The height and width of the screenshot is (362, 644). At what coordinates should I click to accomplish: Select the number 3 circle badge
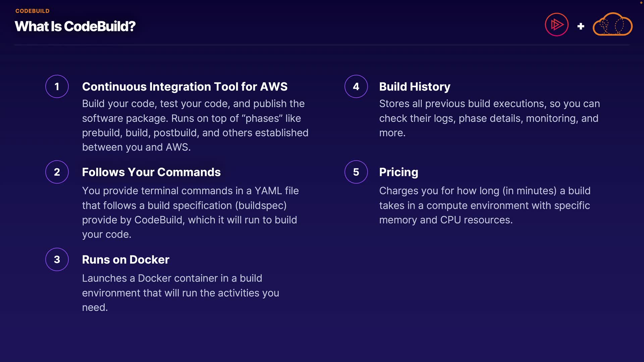[x=57, y=259]
